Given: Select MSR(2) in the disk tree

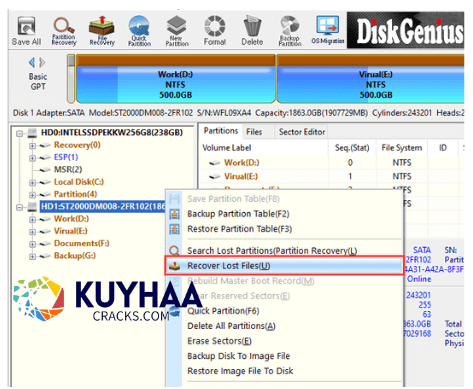Looking at the screenshot, I should (x=68, y=169).
